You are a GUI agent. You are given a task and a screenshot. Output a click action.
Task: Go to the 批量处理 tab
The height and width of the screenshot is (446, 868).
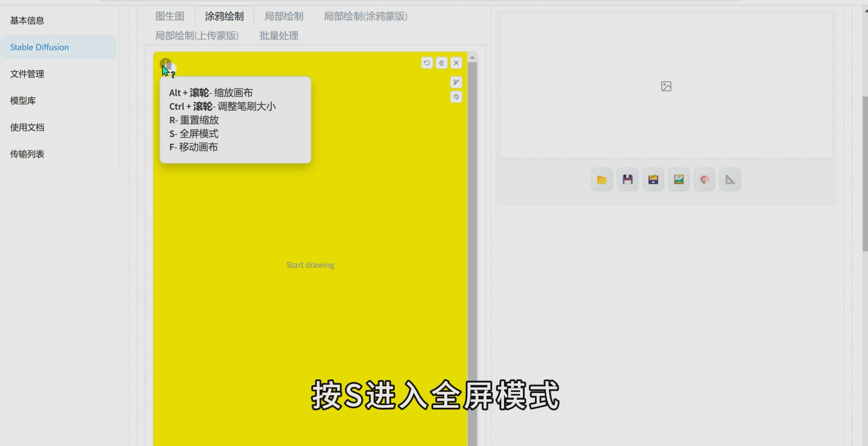click(x=279, y=36)
